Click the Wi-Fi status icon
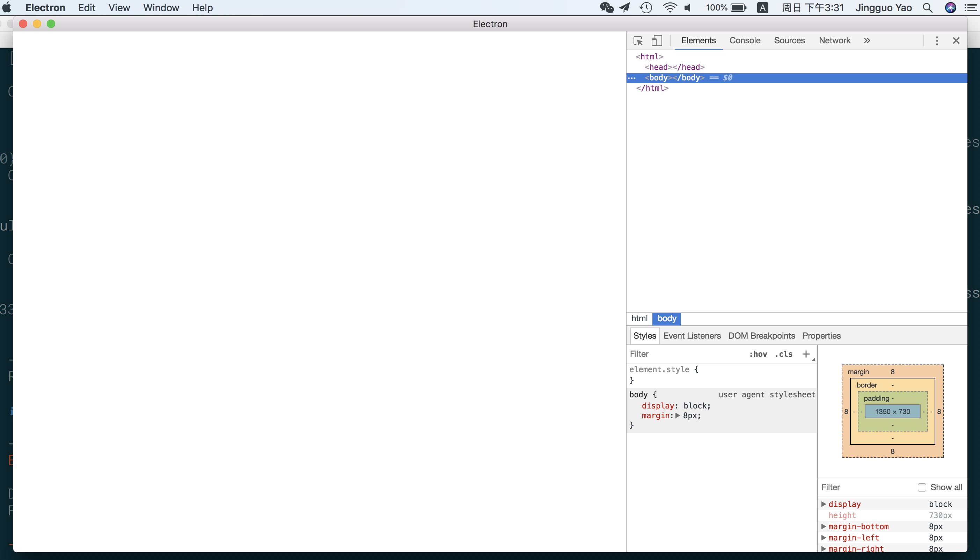The image size is (980, 560). (670, 7)
